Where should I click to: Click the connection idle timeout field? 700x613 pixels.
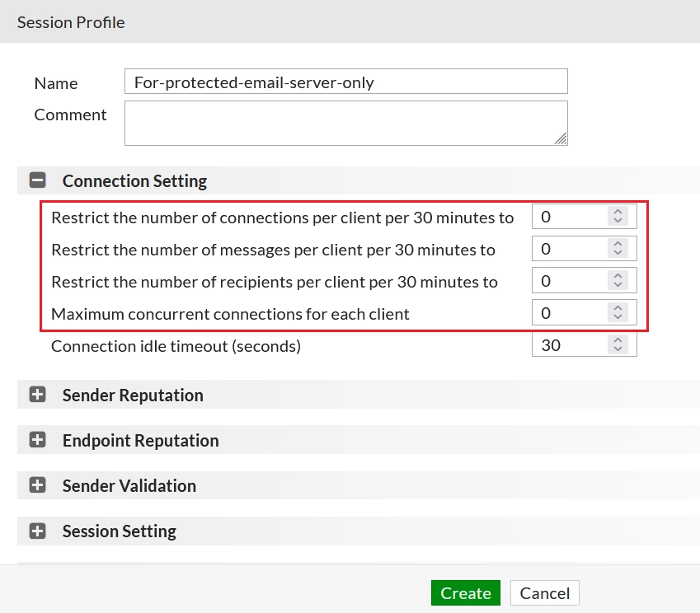pyautogui.click(x=570, y=345)
